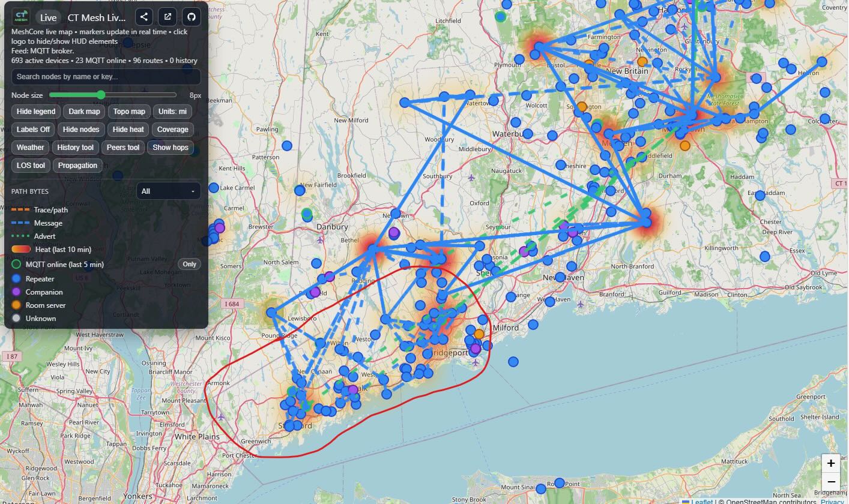
Task: Click the Room server legend entry
Action: tap(38, 305)
